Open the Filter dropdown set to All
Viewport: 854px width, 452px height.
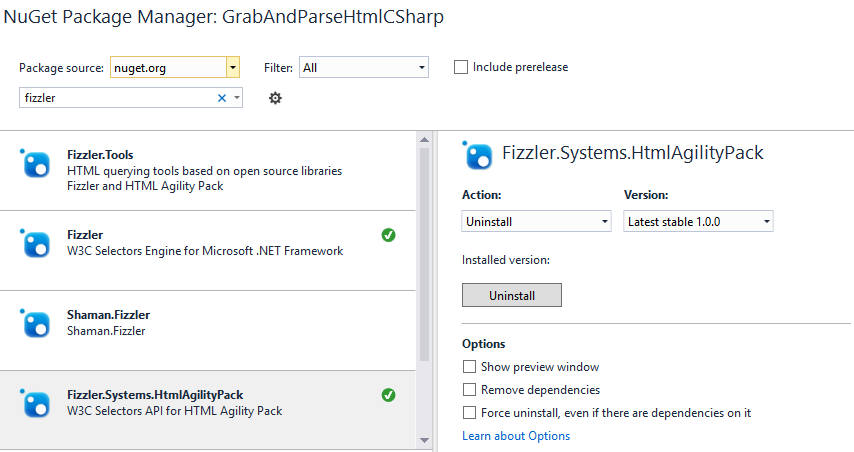tap(363, 68)
